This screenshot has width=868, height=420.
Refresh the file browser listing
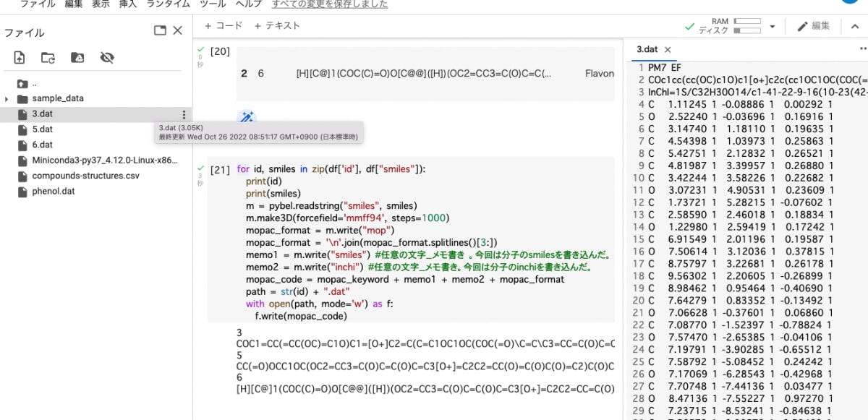(x=46, y=57)
